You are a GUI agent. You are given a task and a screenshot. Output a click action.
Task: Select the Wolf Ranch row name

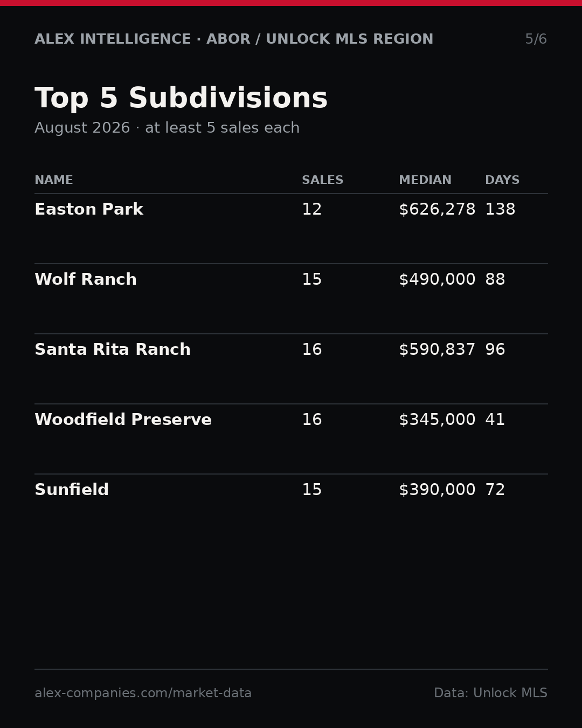coord(86,280)
